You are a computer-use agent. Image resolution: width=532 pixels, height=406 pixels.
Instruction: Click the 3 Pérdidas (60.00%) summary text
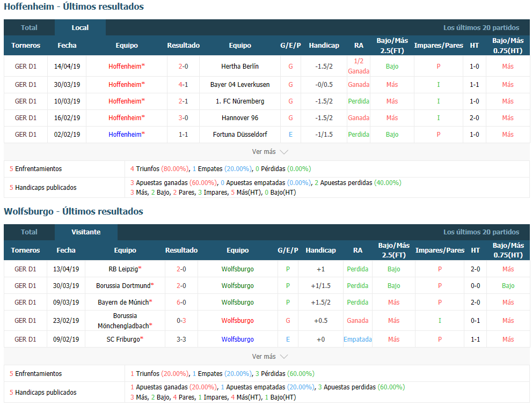[x=285, y=373]
